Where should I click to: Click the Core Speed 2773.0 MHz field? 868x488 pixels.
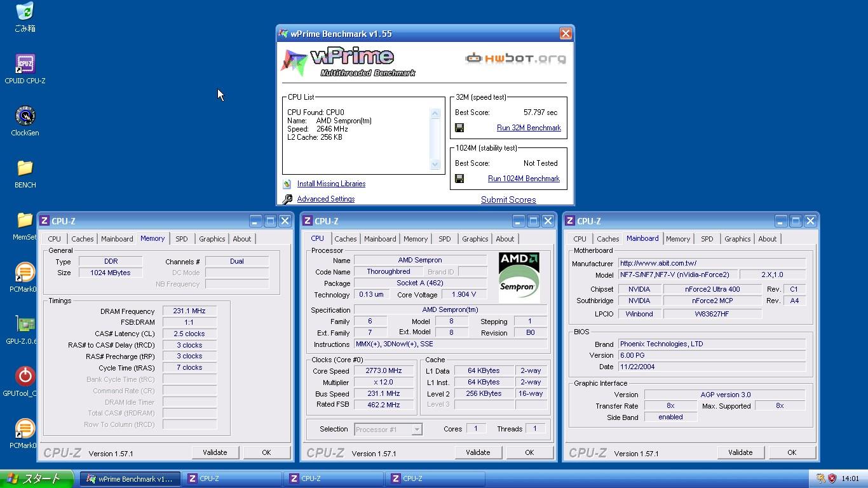pyautogui.click(x=384, y=371)
